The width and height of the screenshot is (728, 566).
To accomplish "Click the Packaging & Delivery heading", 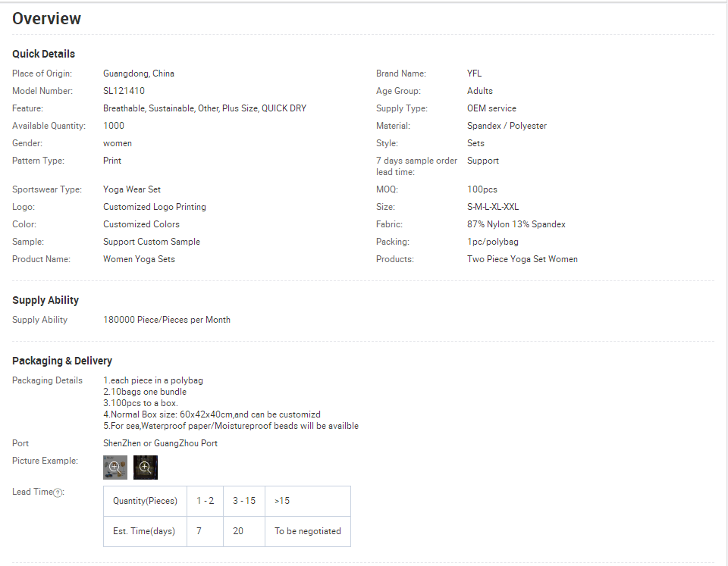I will 62,361.
